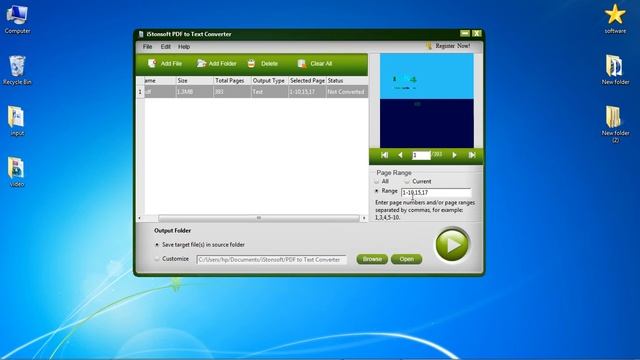Image resolution: width=640 pixels, height=360 pixels.
Task: Click the Delete toolbar icon
Action: coord(251,63)
